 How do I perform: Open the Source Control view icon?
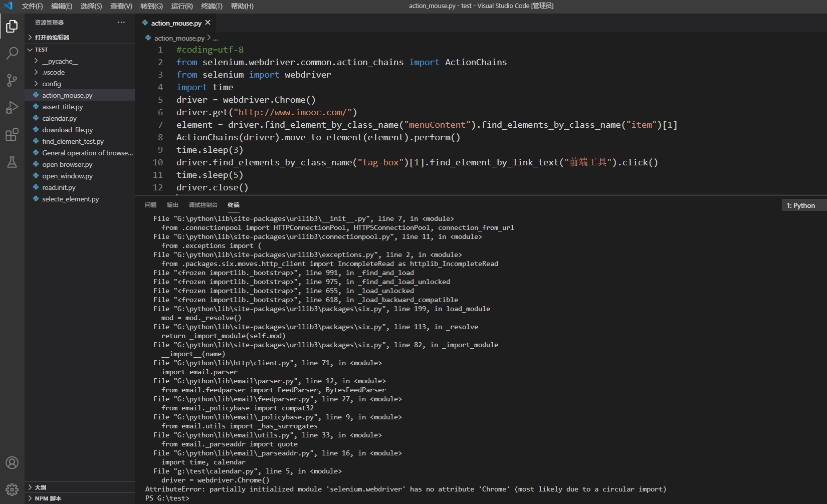pos(12,80)
